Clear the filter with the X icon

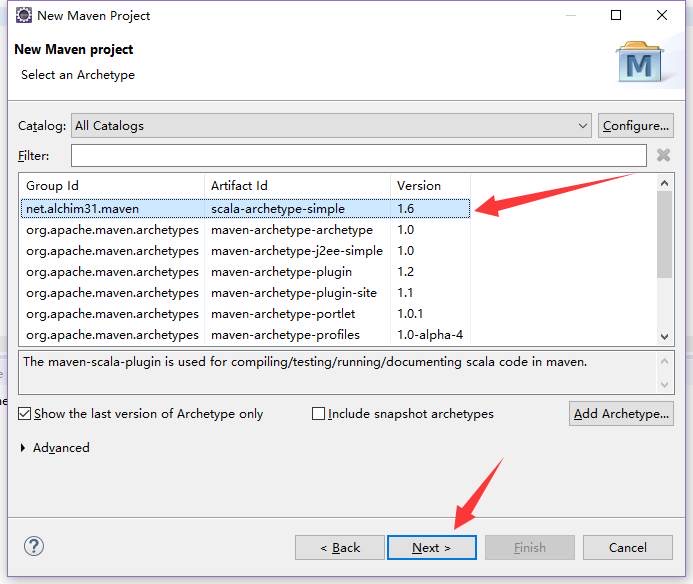[663, 155]
